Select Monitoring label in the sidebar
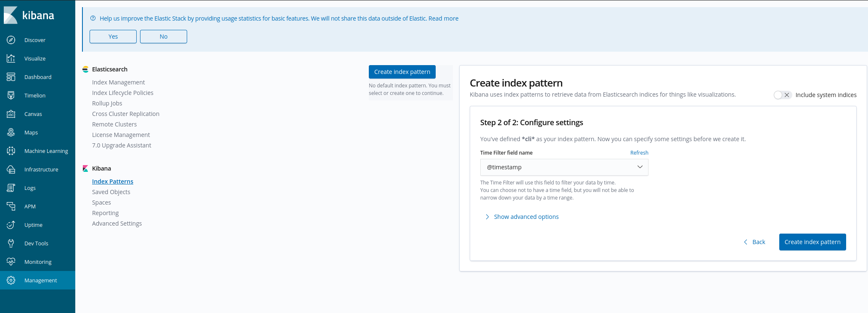 38,262
